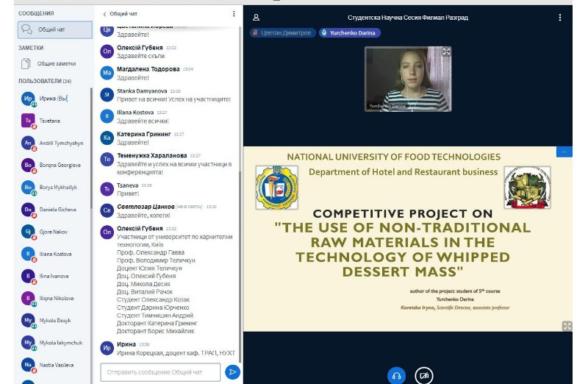Click the presentation slide area
588x384 pixels.
pos(408,239)
